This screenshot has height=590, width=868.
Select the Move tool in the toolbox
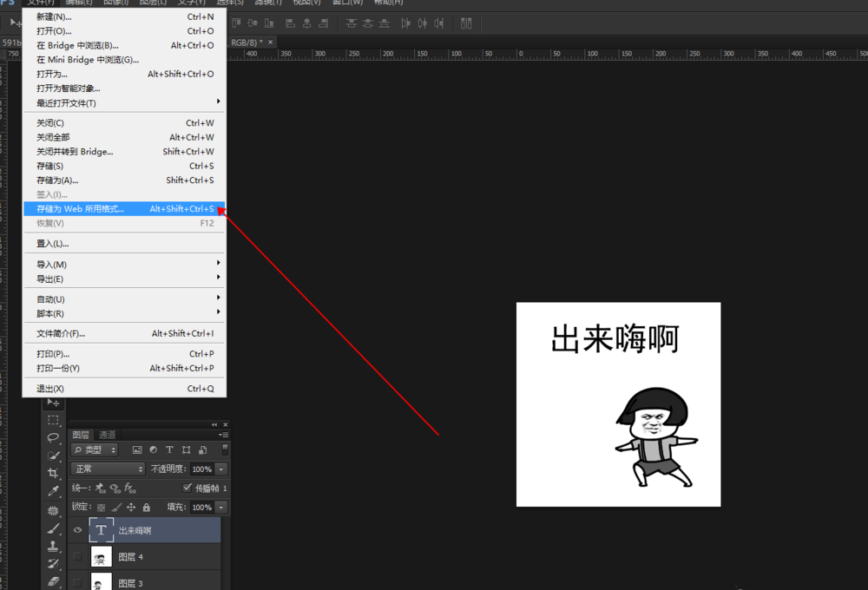click(x=53, y=403)
